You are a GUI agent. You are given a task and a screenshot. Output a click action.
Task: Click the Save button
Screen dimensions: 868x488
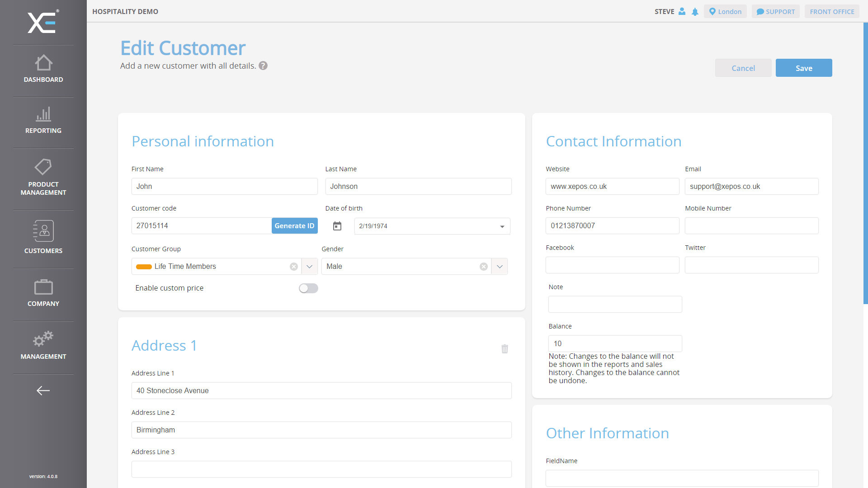coord(803,68)
